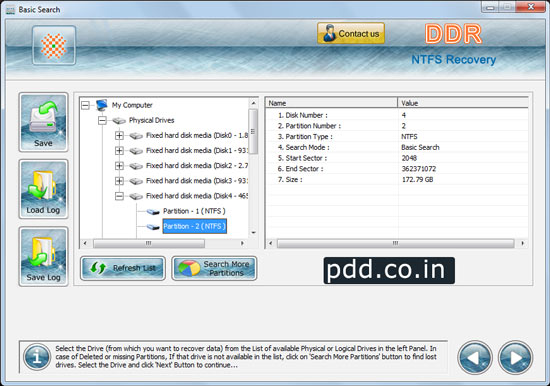Click the Contact us button
The width and height of the screenshot is (550, 386).
tap(351, 33)
